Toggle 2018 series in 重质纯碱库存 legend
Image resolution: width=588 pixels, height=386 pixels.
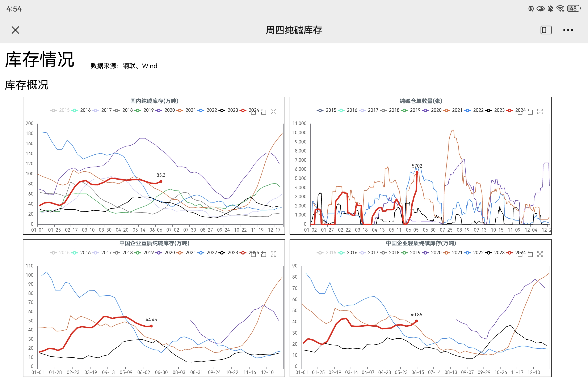coord(123,253)
